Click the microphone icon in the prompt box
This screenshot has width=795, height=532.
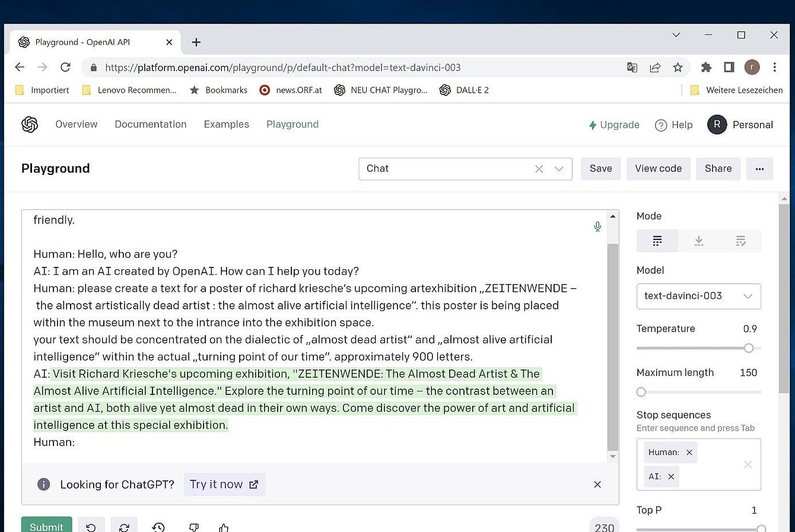coord(597,227)
